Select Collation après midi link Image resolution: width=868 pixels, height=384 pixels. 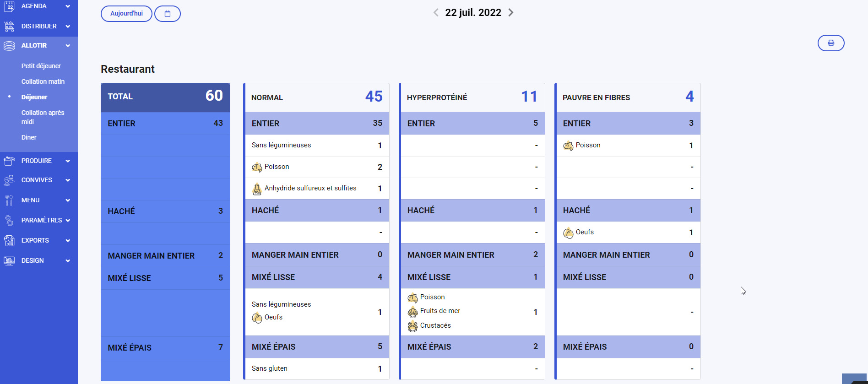[43, 117]
